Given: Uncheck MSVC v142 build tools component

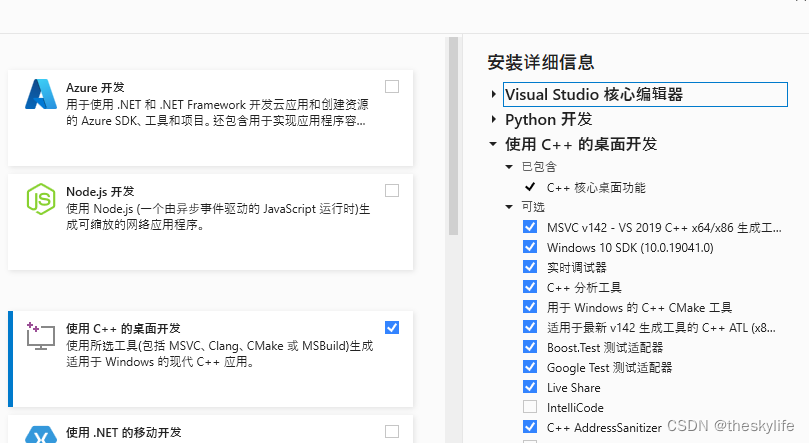Looking at the screenshot, I should (530, 227).
